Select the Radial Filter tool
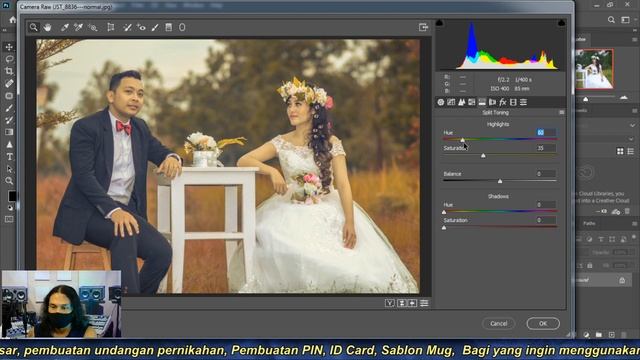The width and height of the screenshot is (640, 360). pos(182,27)
